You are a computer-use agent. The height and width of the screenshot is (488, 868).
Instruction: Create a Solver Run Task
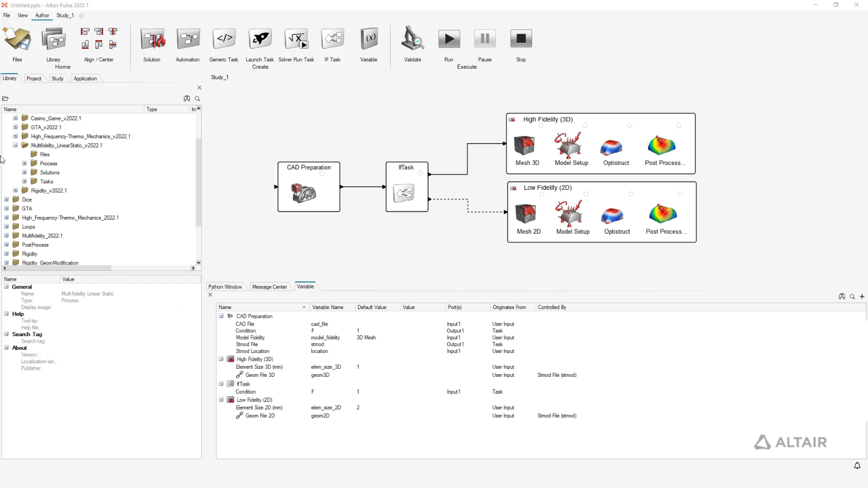coord(296,44)
